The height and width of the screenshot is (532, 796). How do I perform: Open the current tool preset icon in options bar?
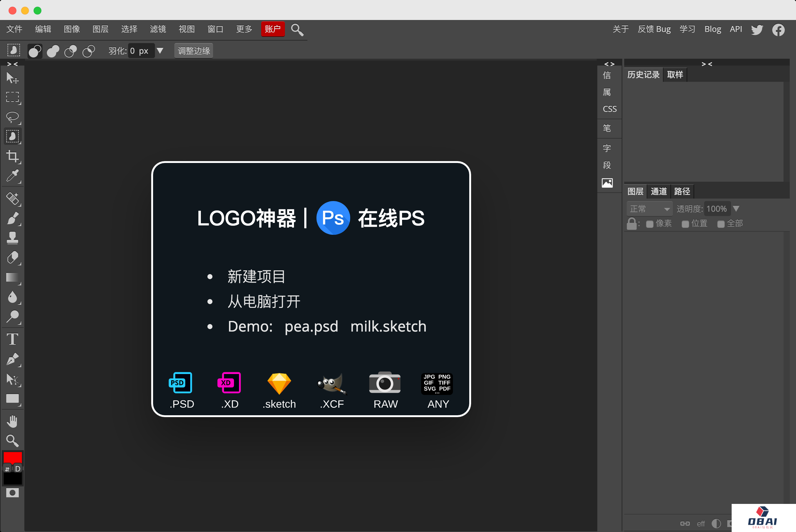(13, 50)
